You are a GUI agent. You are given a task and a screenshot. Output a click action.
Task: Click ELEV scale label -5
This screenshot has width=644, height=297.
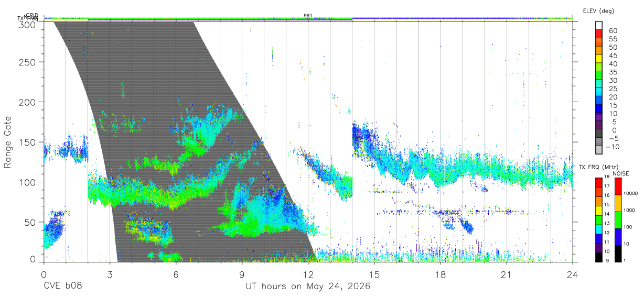[x=614, y=139]
